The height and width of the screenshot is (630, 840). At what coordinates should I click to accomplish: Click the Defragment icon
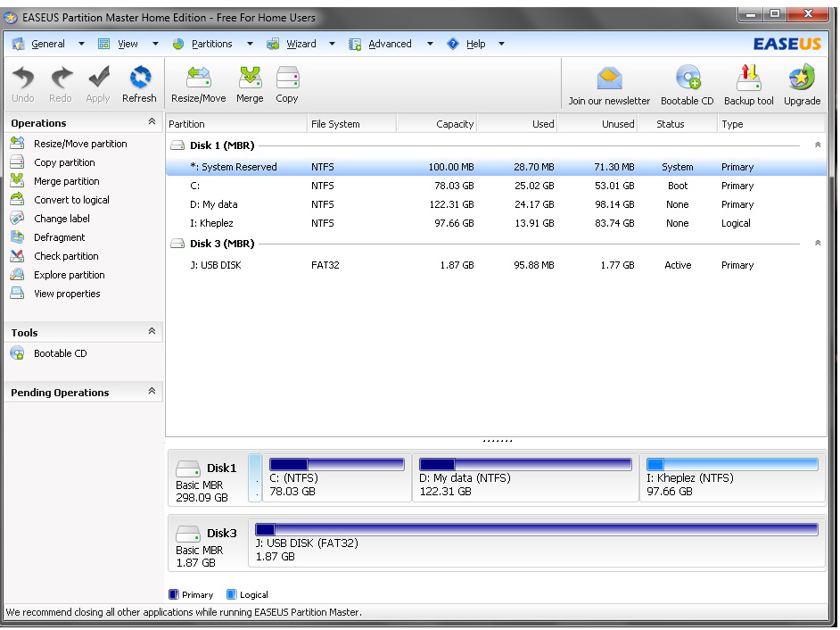point(17,237)
